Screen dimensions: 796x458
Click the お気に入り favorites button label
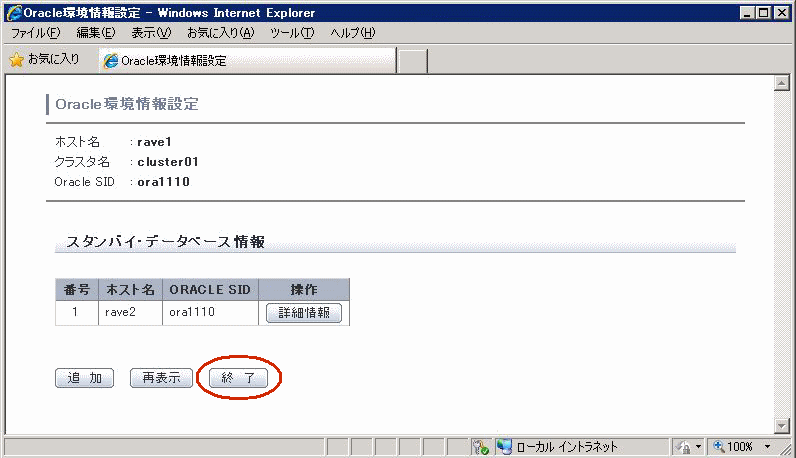(x=53, y=59)
